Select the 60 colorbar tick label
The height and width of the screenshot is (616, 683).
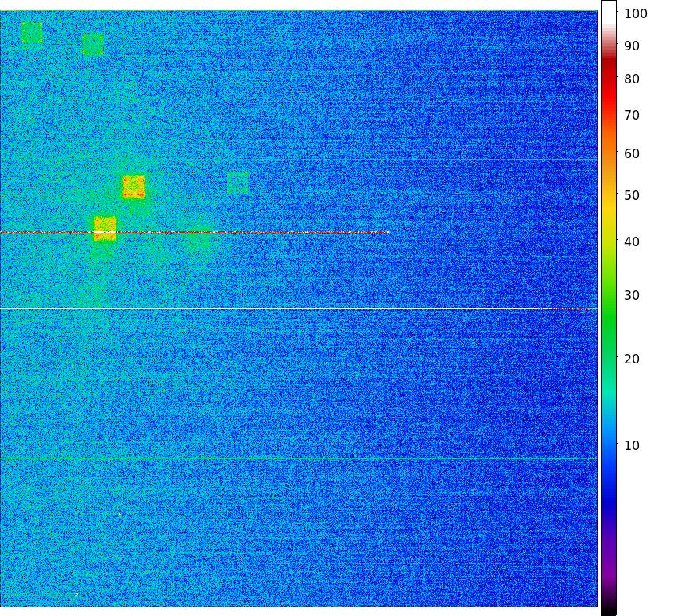632,153
